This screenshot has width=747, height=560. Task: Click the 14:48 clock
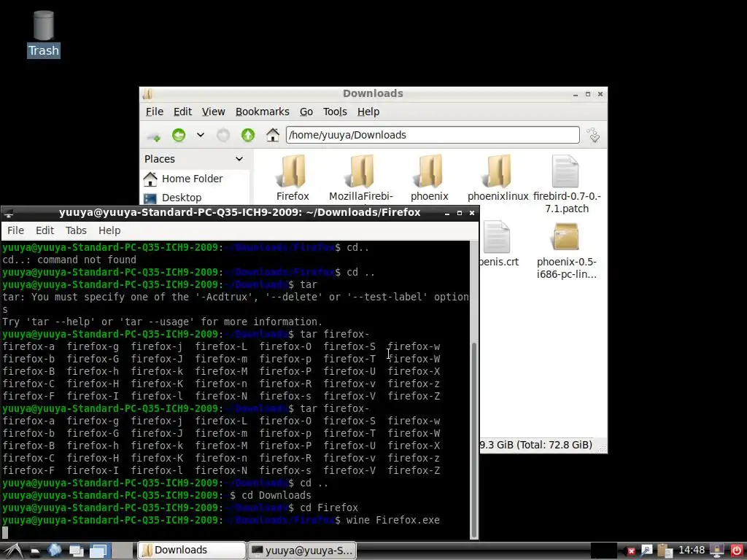(692, 550)
